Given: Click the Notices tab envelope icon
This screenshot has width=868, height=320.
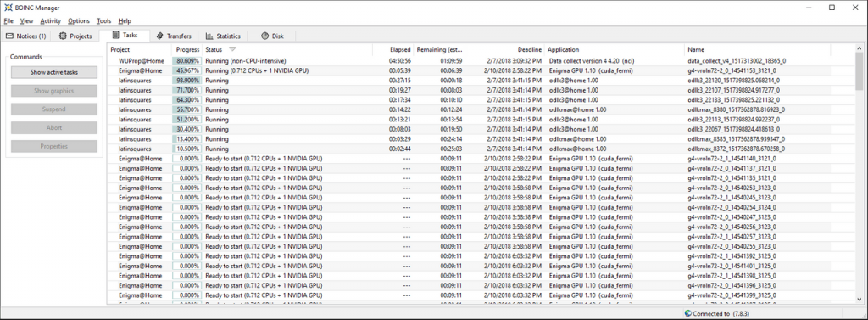Looking at the screenshot, I should (9, 36).
